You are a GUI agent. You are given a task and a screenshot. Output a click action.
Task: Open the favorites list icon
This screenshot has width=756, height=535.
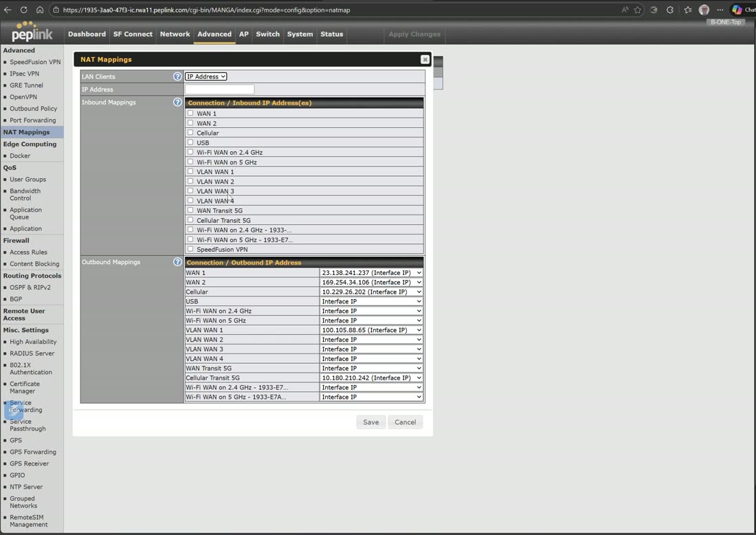[688, 10]
